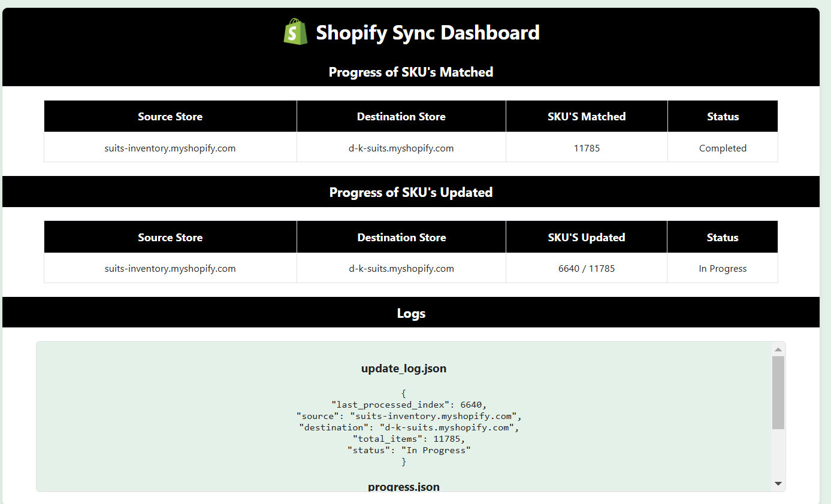Click Source Store header in SKU's Matched table

click(170, 116)
